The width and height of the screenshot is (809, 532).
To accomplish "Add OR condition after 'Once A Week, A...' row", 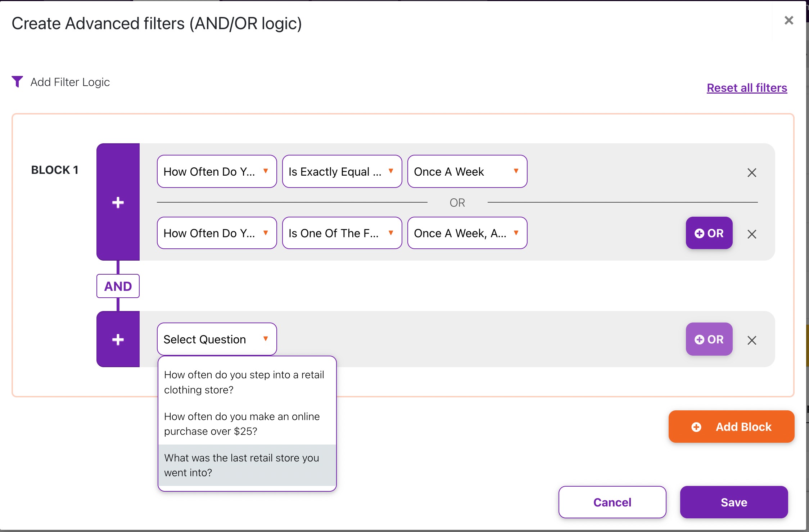I will tap(709, 233).
